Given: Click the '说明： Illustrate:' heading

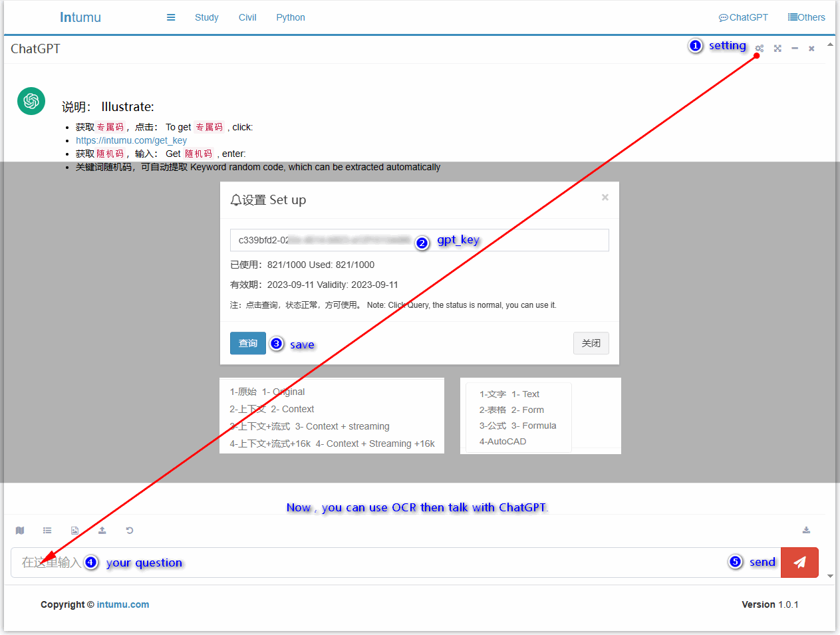Looking at the screenshot, I should click(x=108, y=106).
